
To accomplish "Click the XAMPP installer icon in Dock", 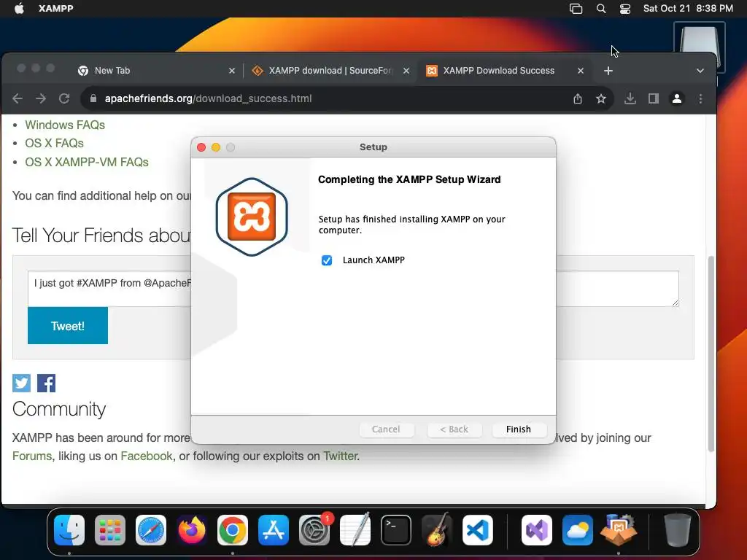I will (x=619, y=530).
